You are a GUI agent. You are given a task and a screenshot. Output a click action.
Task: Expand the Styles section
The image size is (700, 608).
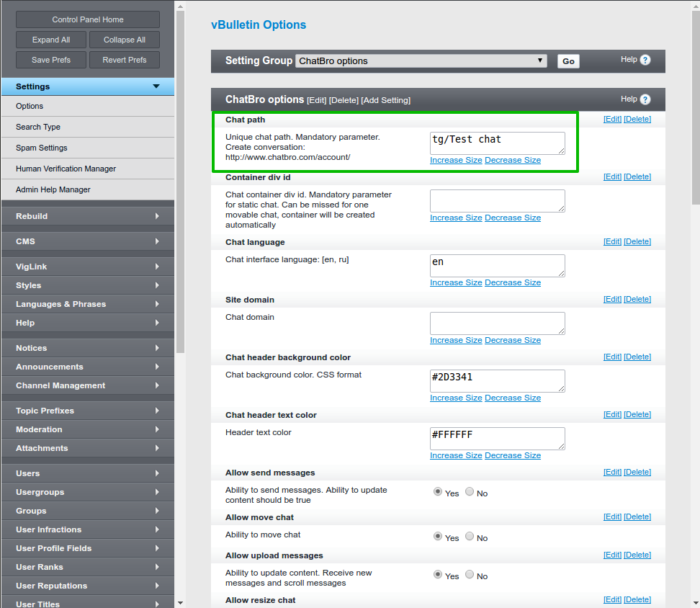point(88,285)
